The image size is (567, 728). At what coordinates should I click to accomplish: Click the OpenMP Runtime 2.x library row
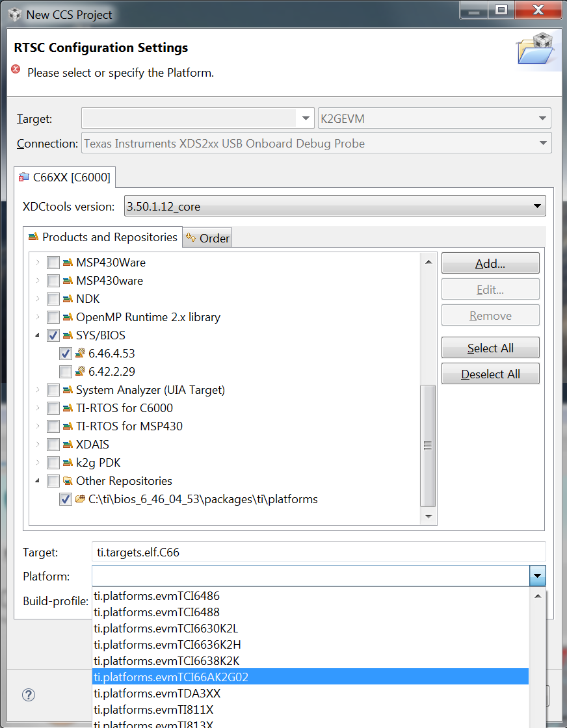148,317
